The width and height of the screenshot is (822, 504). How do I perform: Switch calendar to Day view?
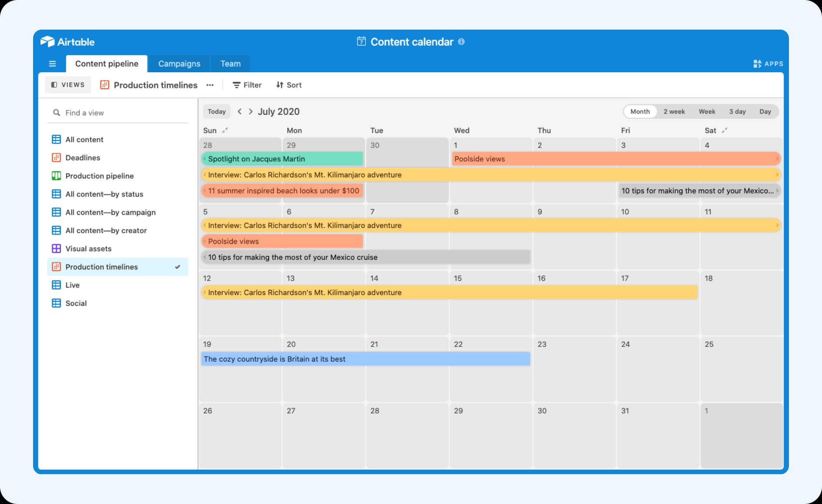(x=765, y=111)
